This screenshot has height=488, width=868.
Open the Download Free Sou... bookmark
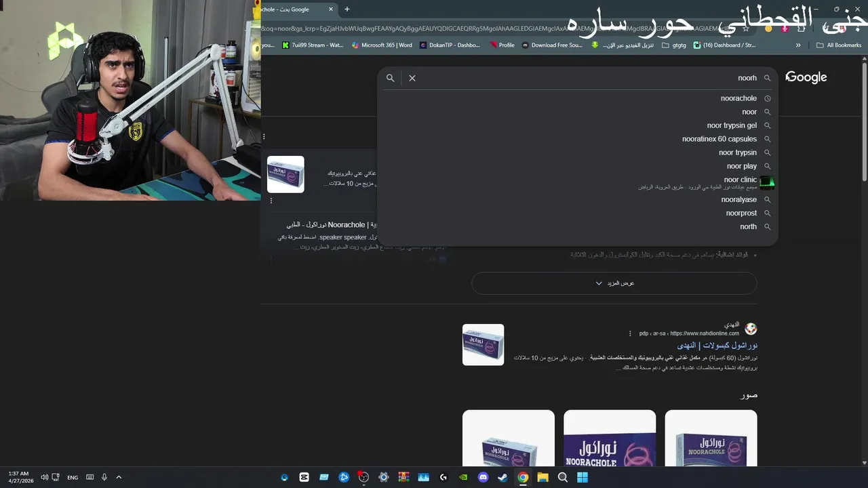(552, 45)
